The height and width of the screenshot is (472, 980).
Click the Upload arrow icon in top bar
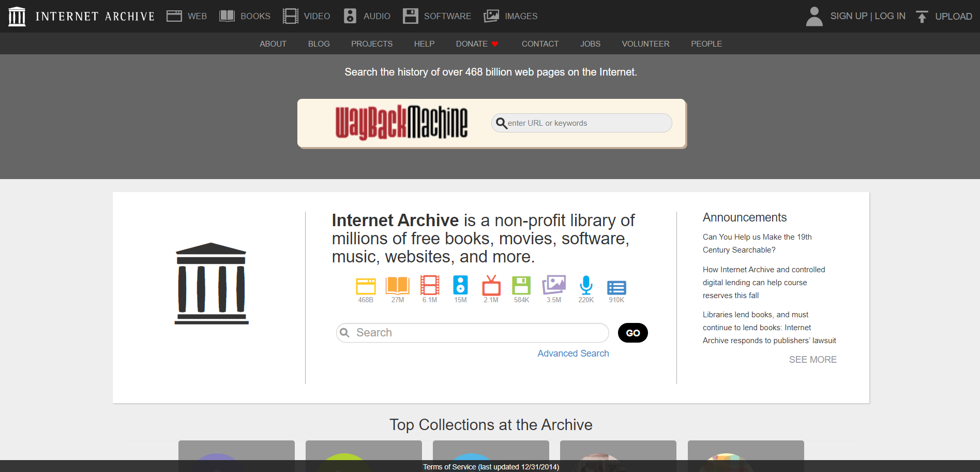pyautogui.click(x=922, y=17)
